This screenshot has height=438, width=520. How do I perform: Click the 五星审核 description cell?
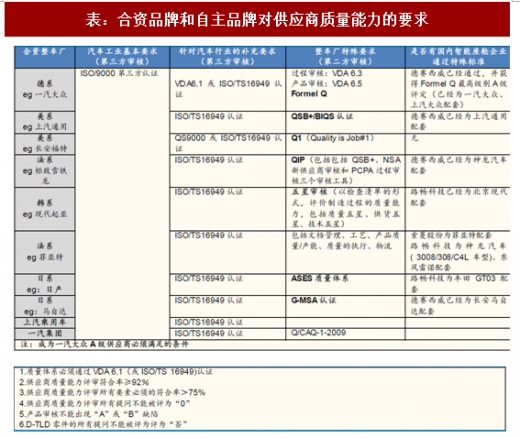click(x=345, y=209)
